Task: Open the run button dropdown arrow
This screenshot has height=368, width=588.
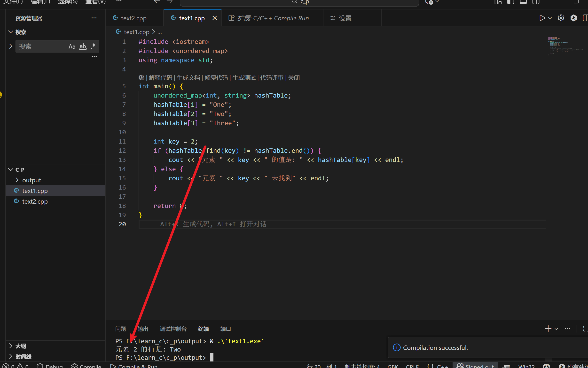Action: pos(550,18)
